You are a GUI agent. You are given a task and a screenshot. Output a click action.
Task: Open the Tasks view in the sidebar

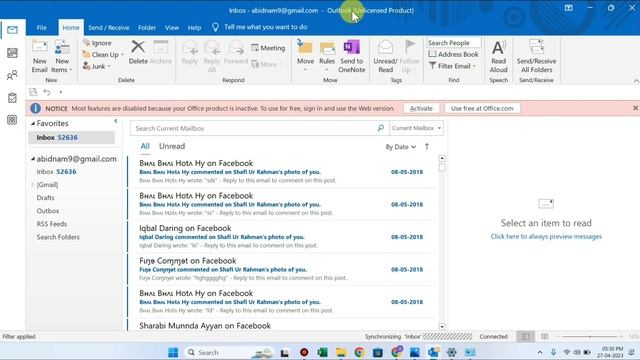(12, 98)
